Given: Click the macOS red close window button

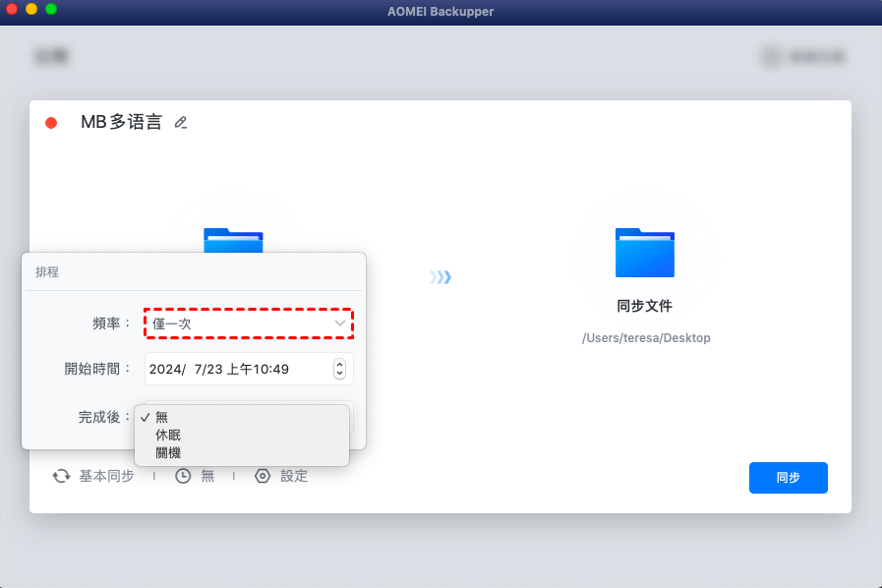Looking at the screenshot, I should pyautogui.click(x=12, y=9).
